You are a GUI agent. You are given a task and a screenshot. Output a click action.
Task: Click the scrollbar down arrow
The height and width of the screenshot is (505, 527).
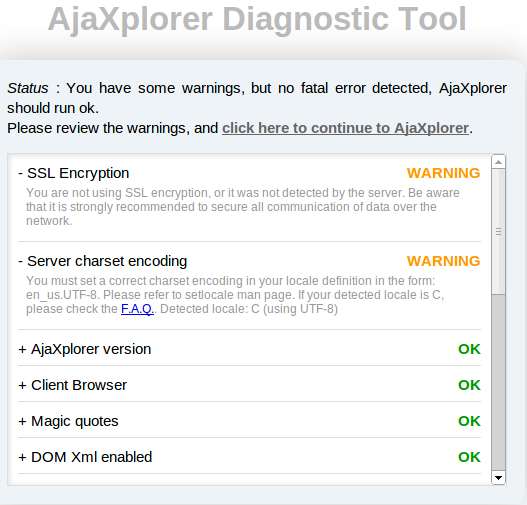click(x=498, y=477)
